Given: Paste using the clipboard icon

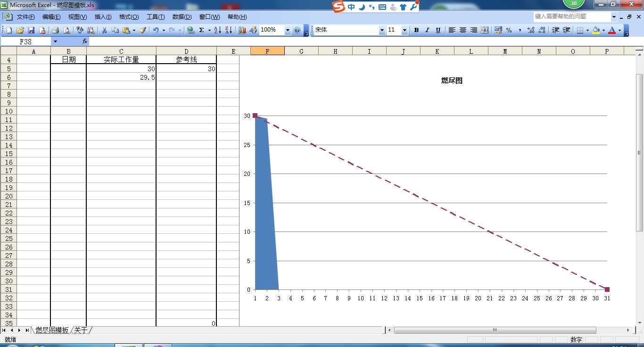Looking at the screenshot, I should coord(126,30).
